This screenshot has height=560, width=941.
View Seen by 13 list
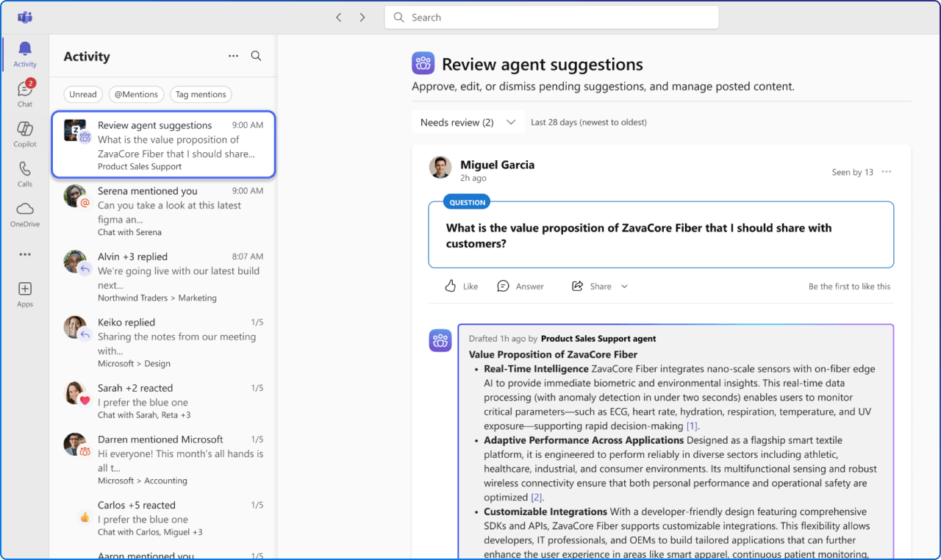pyautogui.click(x=853, y=172)
